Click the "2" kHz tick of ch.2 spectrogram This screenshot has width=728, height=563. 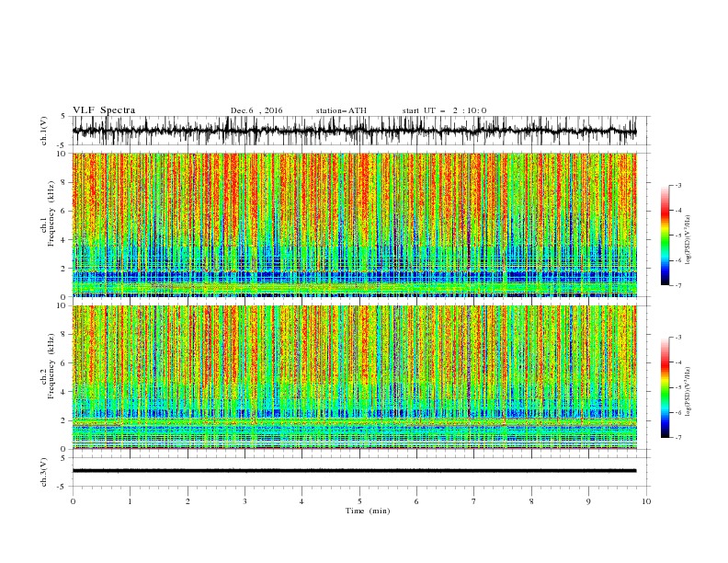65,420
